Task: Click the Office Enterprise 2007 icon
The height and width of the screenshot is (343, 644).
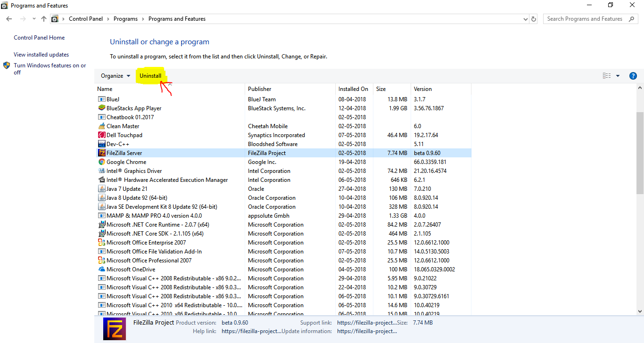Action: click(101, 243)
